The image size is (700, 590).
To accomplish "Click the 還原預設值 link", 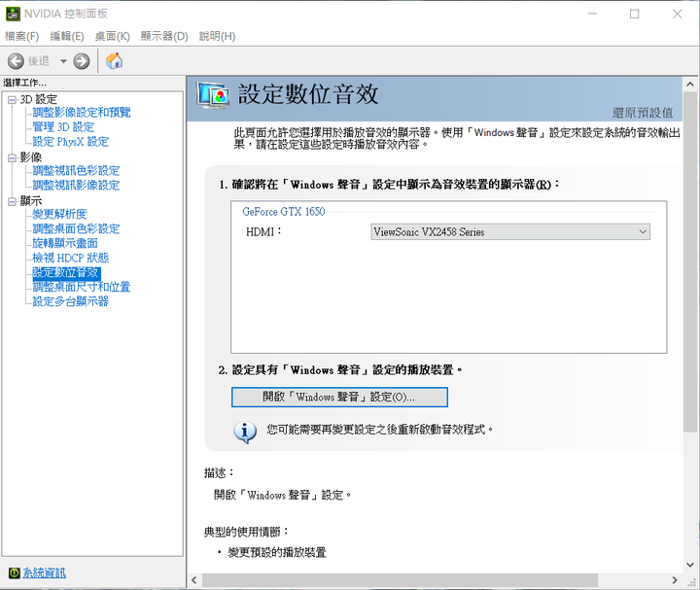I will pos(643,113).
